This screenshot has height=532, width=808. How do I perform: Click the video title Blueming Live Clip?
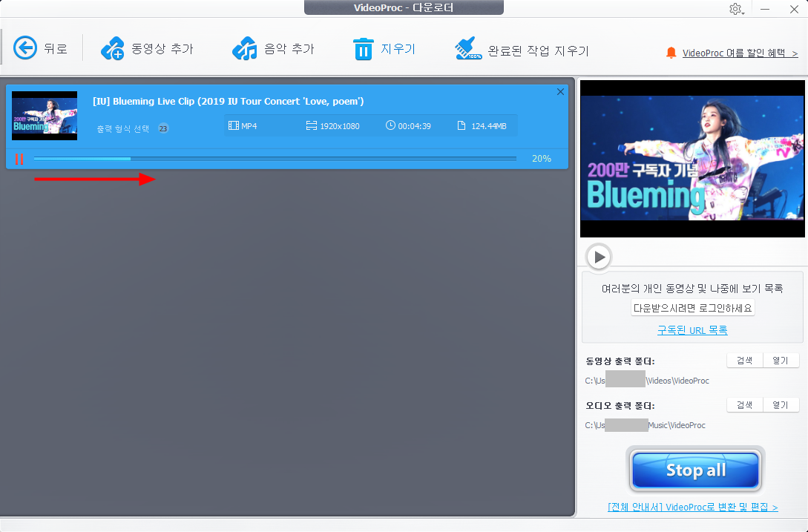coord(229,101)
